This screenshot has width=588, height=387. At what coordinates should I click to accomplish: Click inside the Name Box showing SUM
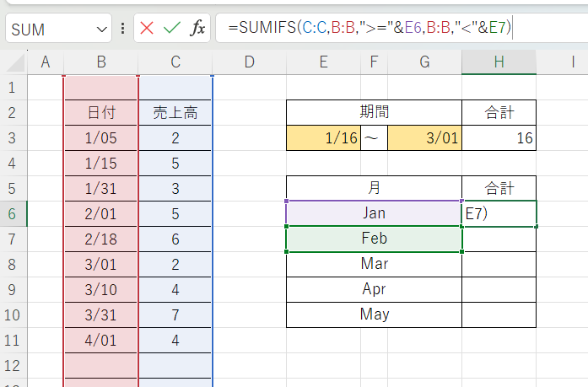click(51, 29)
